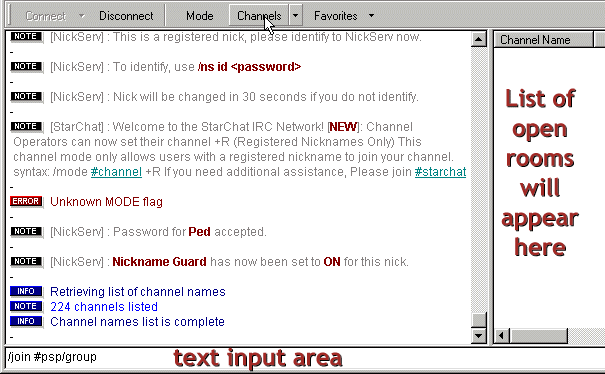
Task: Click NOTE badge beside "This is a registered nick"
Action: tap(26, 37)
